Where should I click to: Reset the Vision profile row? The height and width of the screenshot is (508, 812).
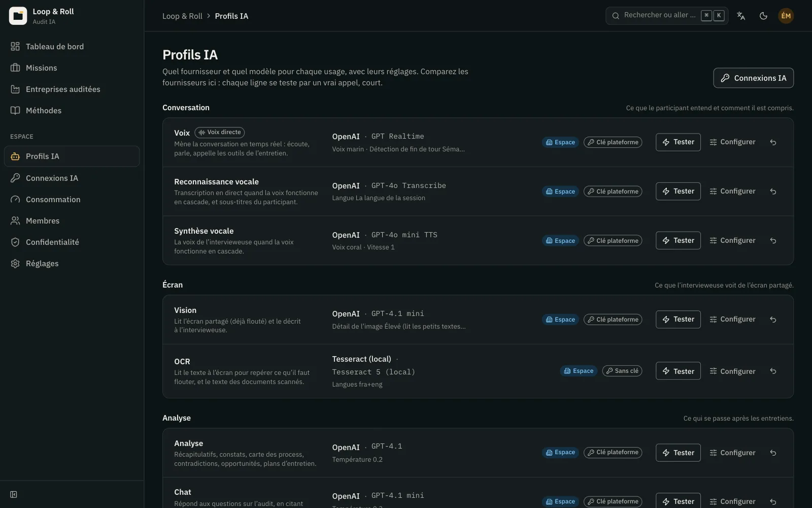773,320
